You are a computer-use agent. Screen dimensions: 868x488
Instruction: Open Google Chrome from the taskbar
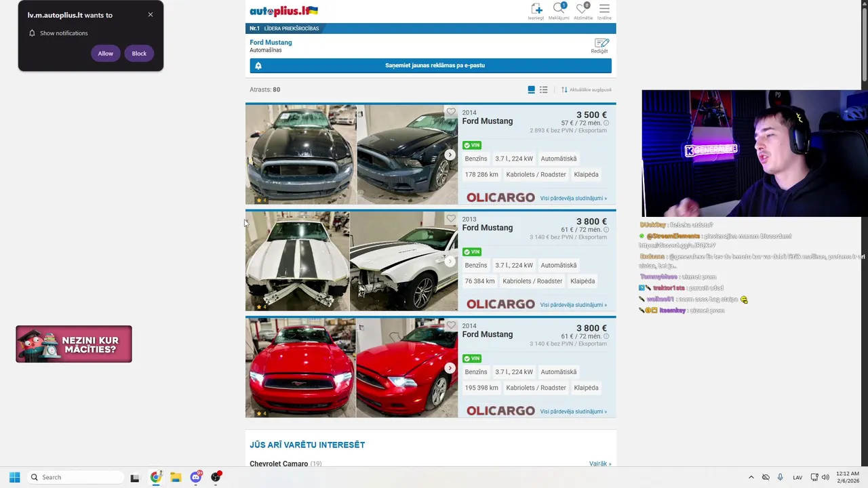155,477
